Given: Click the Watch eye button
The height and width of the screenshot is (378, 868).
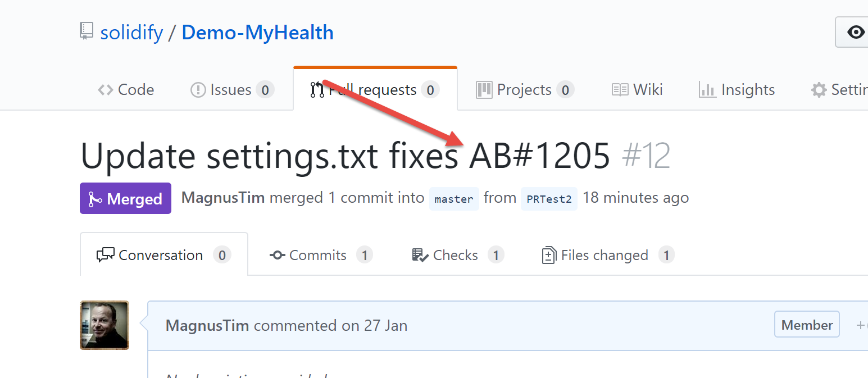Looking at the screenshot, I should (852, 32).
